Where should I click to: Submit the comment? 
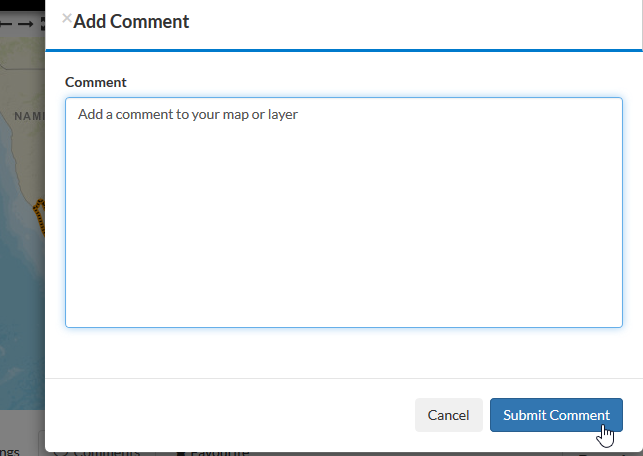coord(556,415)
